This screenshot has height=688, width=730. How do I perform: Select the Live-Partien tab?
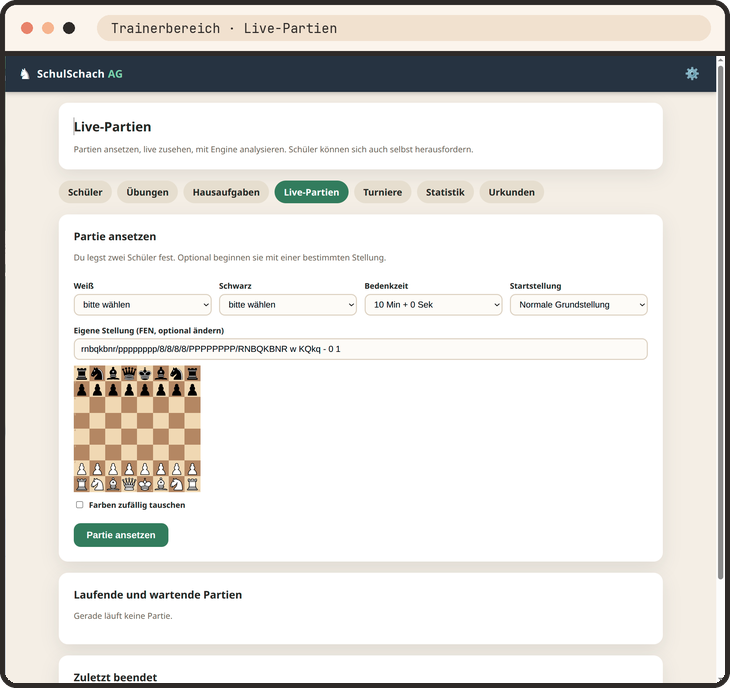[311, 192]
